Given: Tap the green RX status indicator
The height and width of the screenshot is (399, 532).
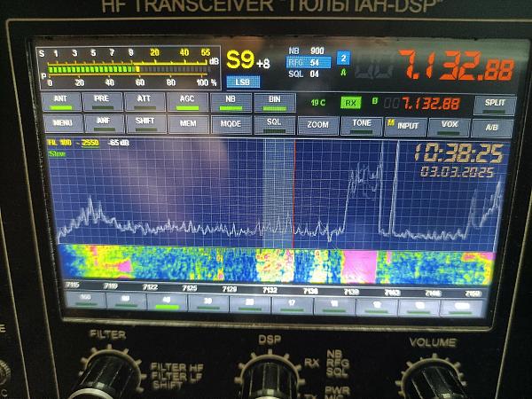Looking at the screenshot, I should (350, 103).
